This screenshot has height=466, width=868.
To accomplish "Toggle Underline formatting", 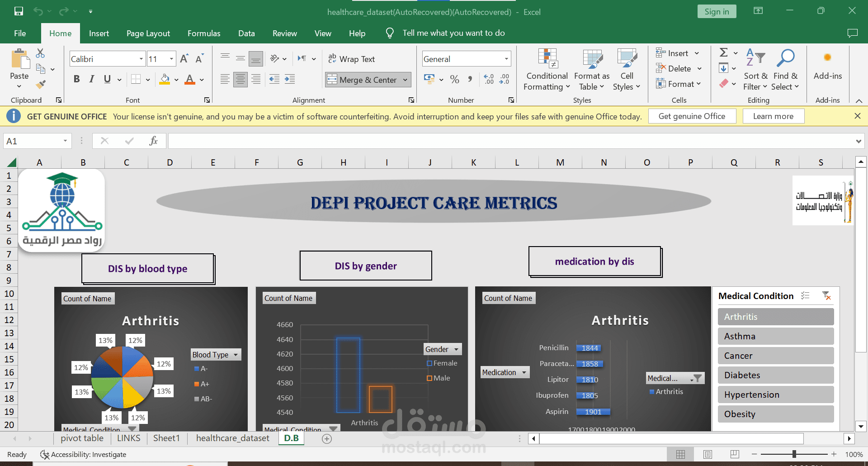I will [107, 80].
